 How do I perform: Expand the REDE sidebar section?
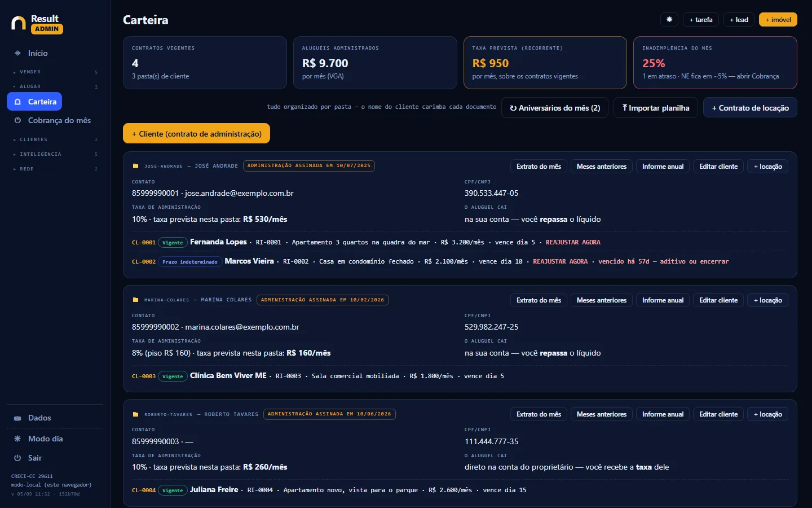(55, 169)
